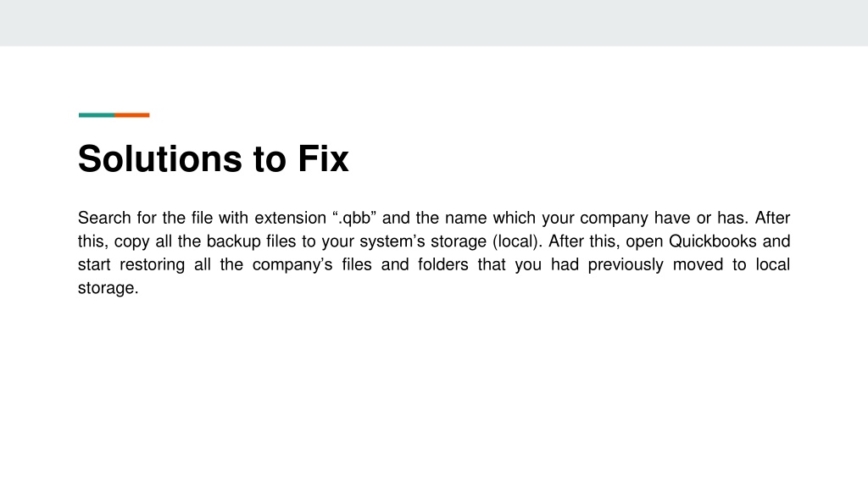Click the word "Solutions" in the heading
Screen dimensions: 868x488
tap(160, 158)
